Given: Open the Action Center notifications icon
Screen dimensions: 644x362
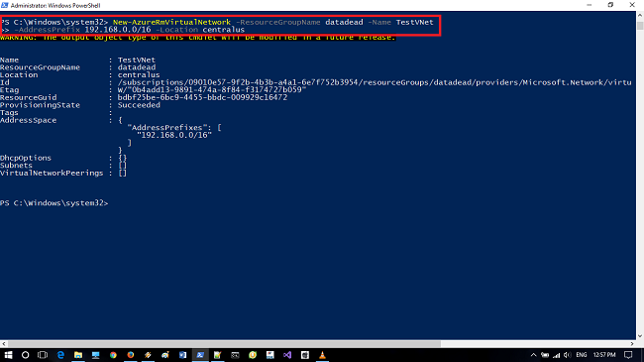Looking at the screenshot, I should click(x=628, y=355).
